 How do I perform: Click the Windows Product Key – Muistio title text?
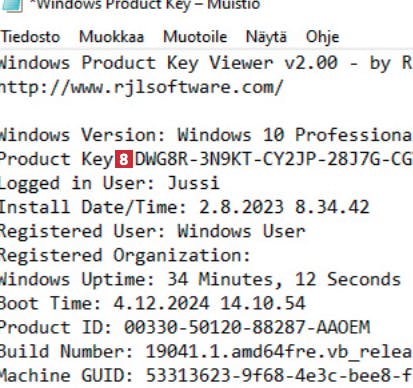click(x=145, y=5)
